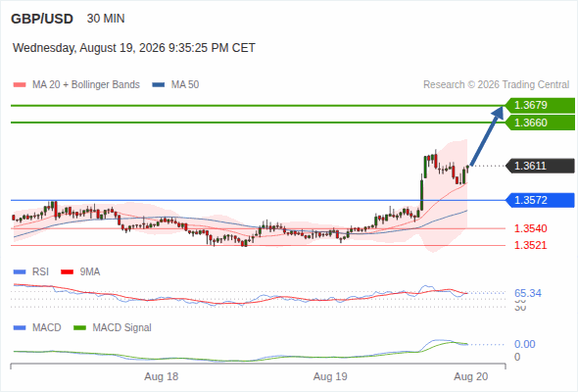The width and height of the screenshot is (578, 392).
Task: Click MA 20 + Bollinger Bands legend label
Action: coord(86,85)
